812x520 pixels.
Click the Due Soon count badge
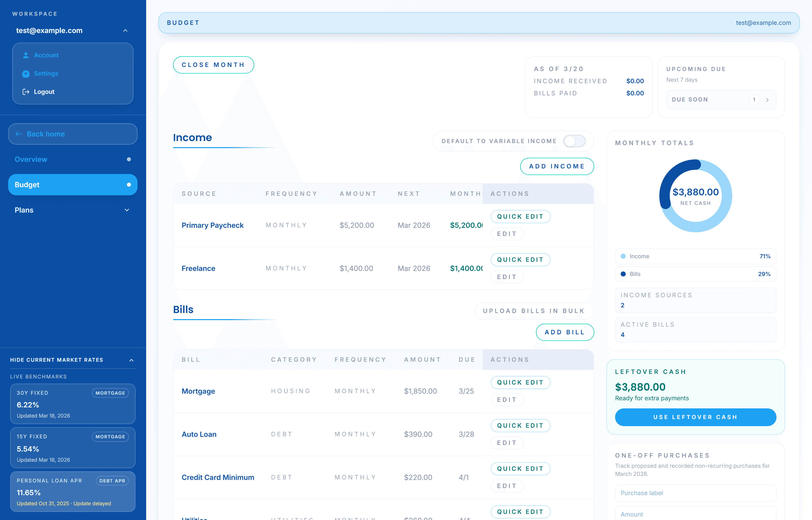tap(754, 100)
